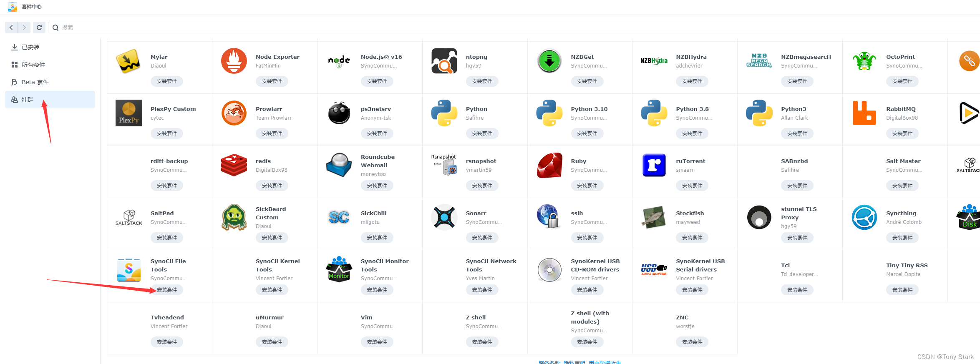Screen dimensions: 980x364
Task: Click the Python 3.8 package title
Action: pyautogui.click(x=693, y=109)
